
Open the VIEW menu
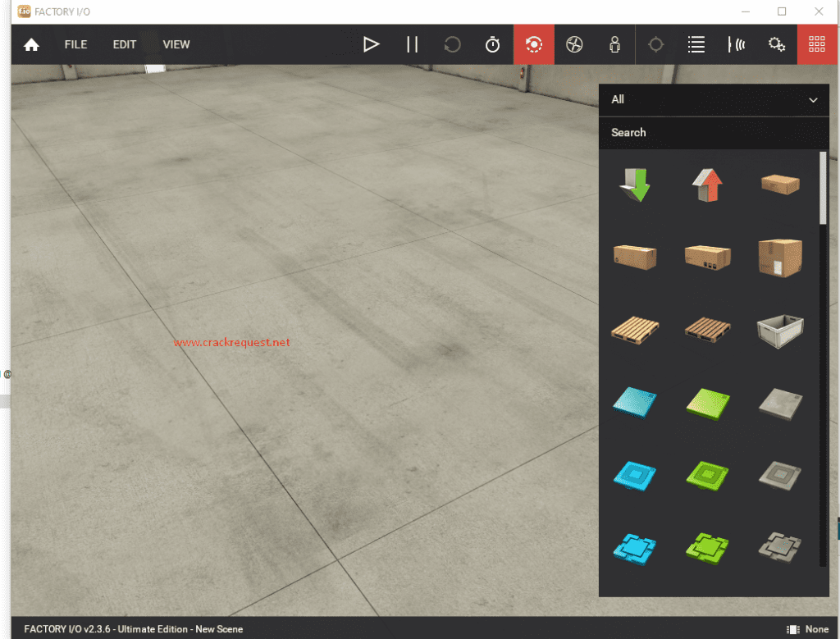pos(176,44)
